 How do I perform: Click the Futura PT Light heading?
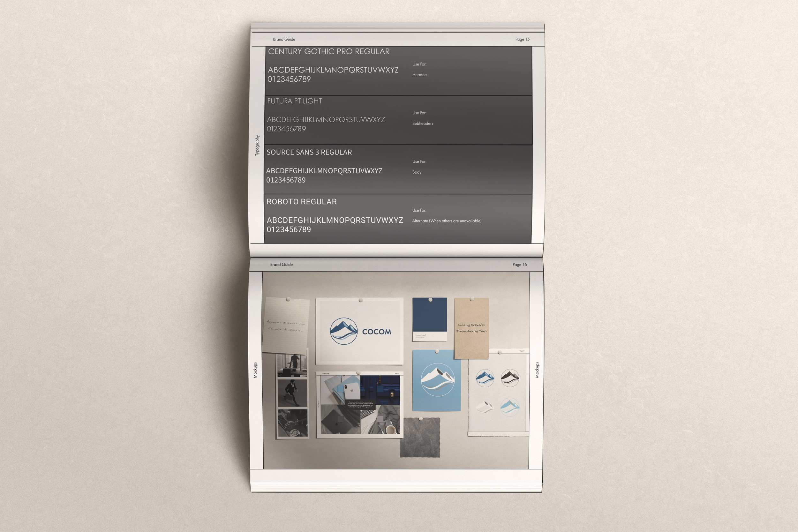295,101
